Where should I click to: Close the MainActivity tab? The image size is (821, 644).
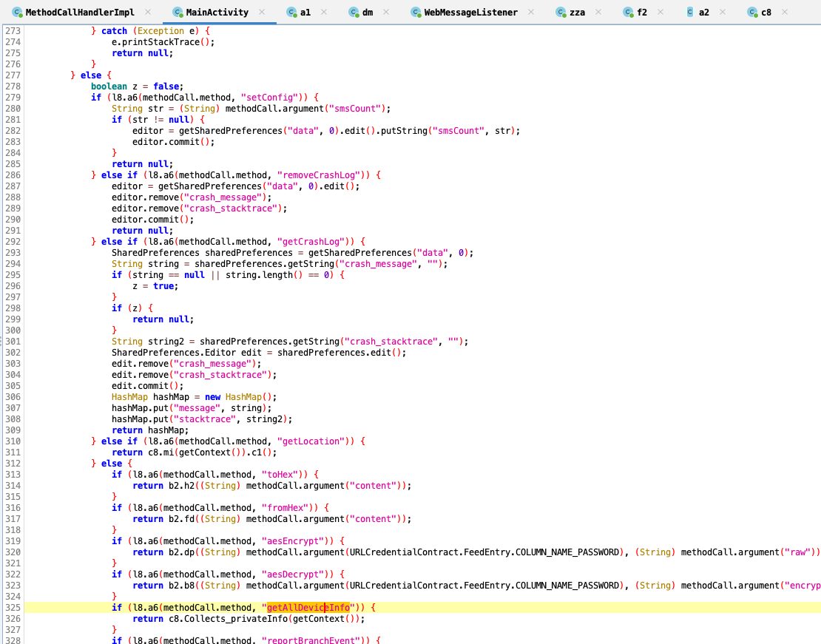click(261, 12)
